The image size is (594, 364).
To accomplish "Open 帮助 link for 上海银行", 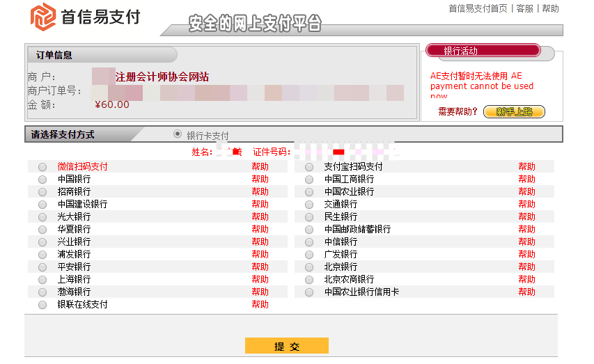I will tap(260, 279).
